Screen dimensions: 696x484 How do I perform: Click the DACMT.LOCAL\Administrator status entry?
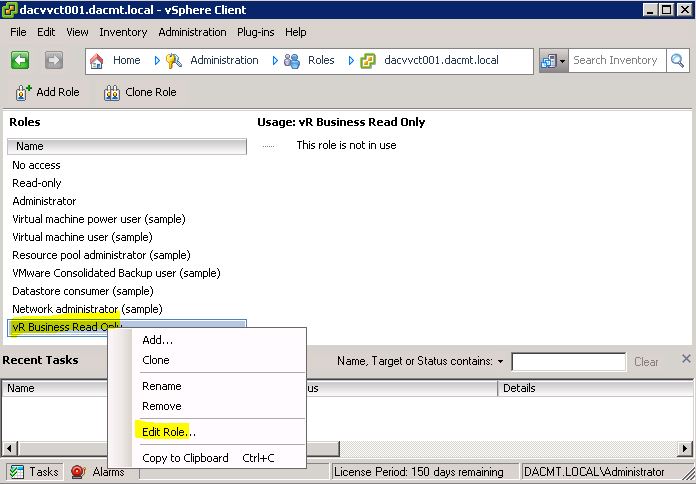coord(594,472)
